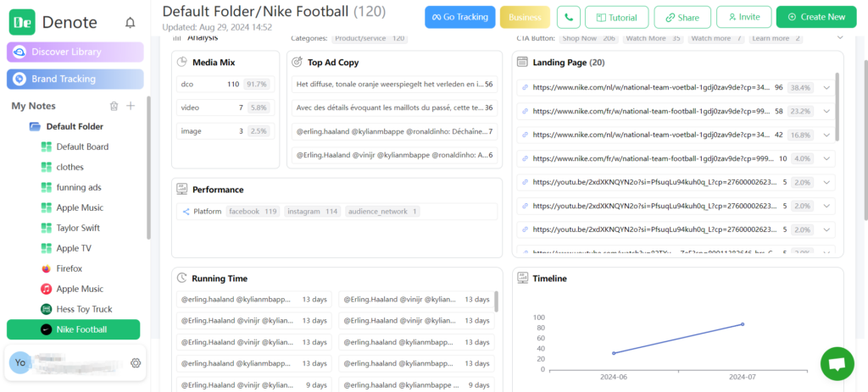Open Brand Tracking
868x392 pixels.
pos(75,79)
